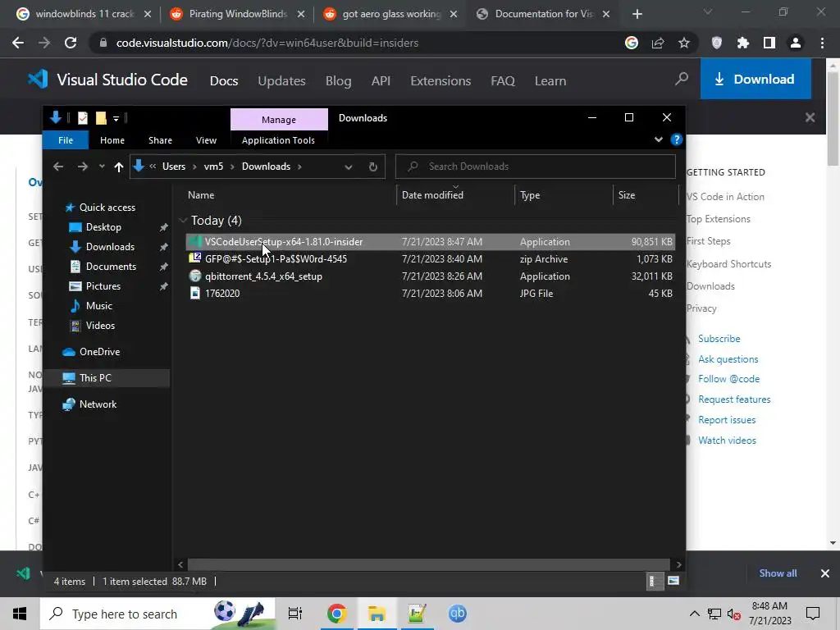The width and height of the screenshot is (840, 630).
Task: Sort files by the Type column
Action: click(x=564, y=195)
